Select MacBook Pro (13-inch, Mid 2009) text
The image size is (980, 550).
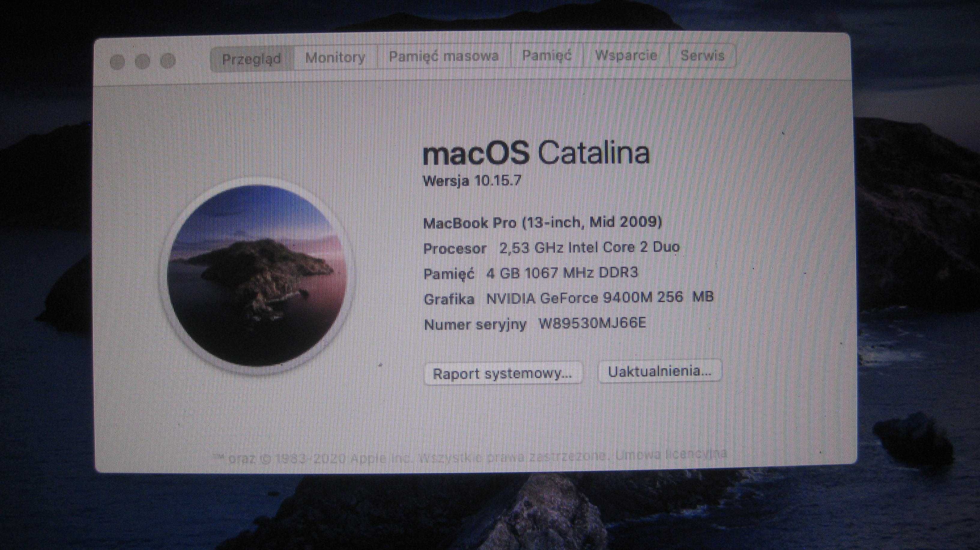pos(543,222)
